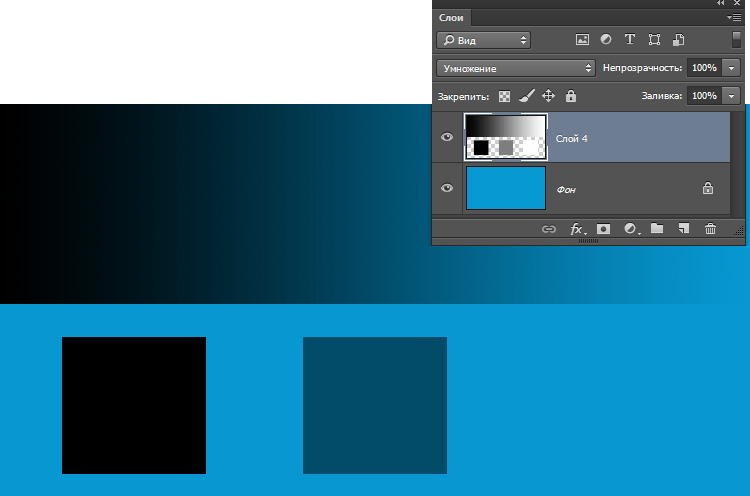
Task: Select the Слой 4 layer thumbnail
Action: [x=506, y=137]
